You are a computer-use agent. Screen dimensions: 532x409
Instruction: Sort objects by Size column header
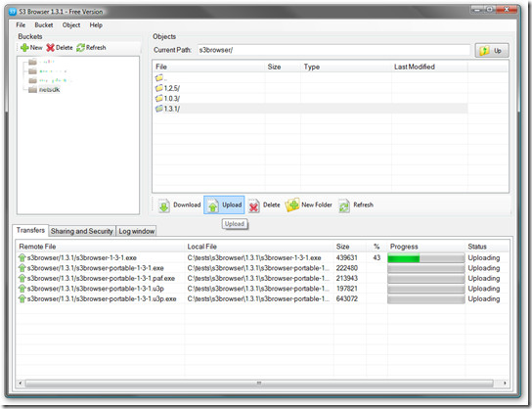coord(283,67)
